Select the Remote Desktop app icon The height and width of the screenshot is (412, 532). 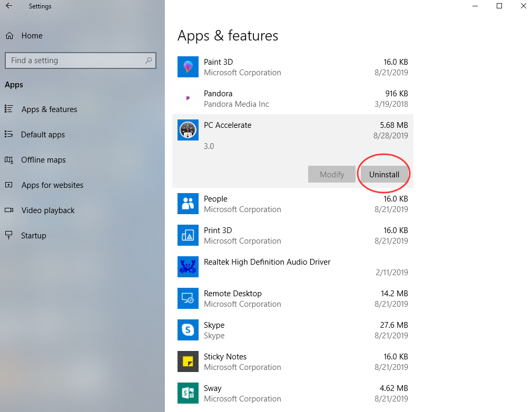click(x=188, y=298)
